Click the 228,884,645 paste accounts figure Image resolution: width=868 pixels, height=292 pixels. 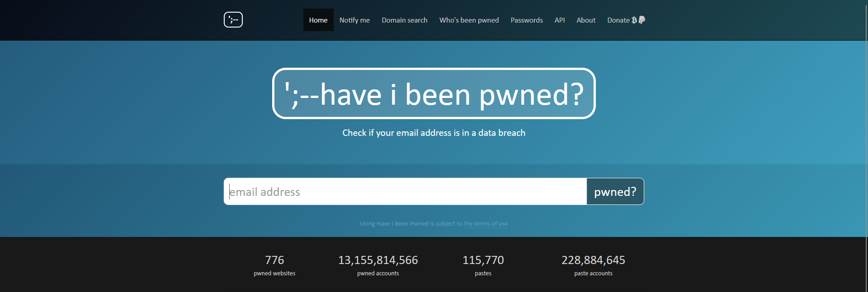(x=593, y=260)
